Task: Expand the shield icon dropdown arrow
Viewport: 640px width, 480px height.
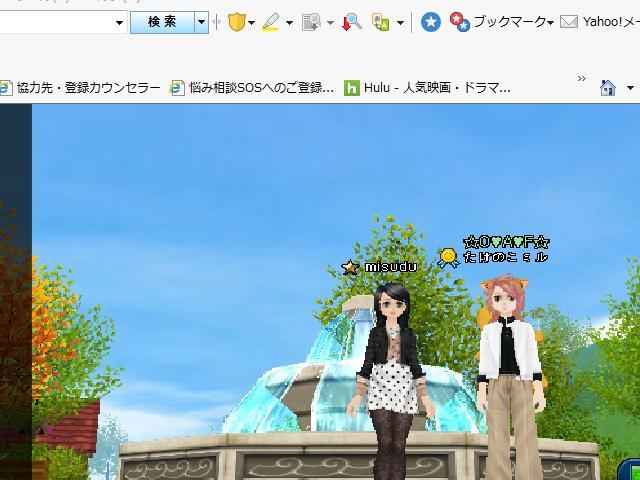Action: pyautogui.click(x=251, y=22)
